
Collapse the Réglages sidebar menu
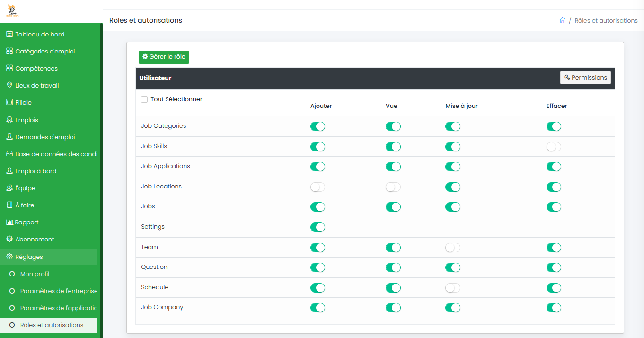coord(29,257)
